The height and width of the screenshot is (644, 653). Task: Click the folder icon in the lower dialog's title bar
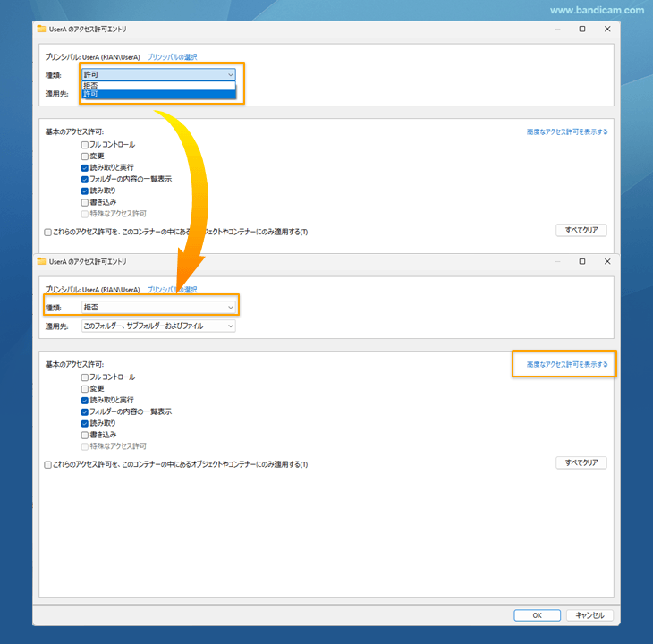pos(42,261)
